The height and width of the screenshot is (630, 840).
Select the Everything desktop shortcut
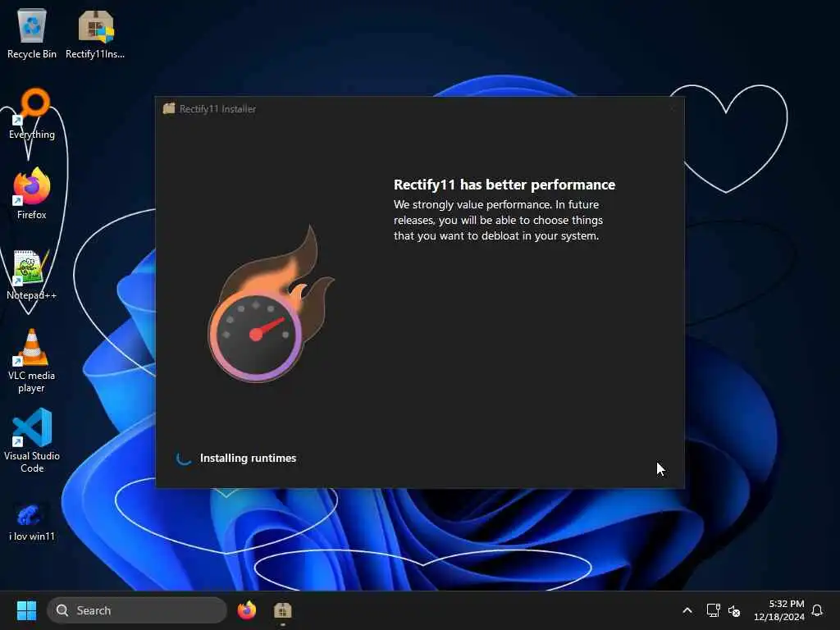click(32, 113)
